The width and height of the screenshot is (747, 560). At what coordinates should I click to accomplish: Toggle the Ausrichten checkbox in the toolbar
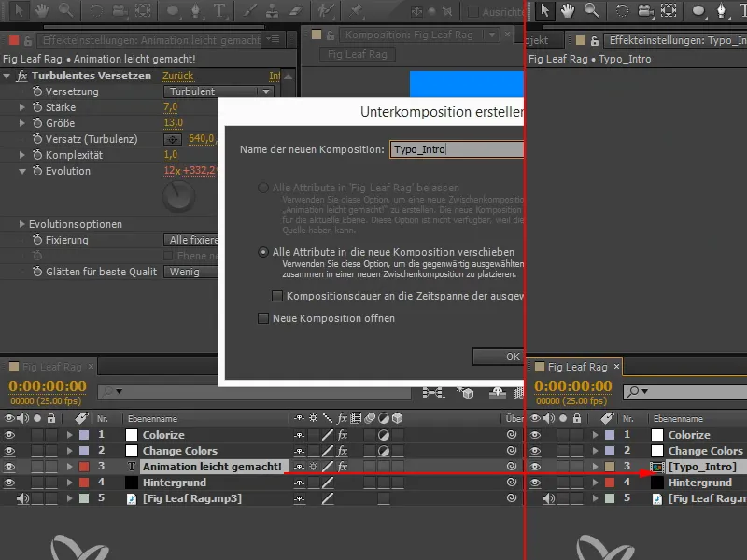pos(473,12)
